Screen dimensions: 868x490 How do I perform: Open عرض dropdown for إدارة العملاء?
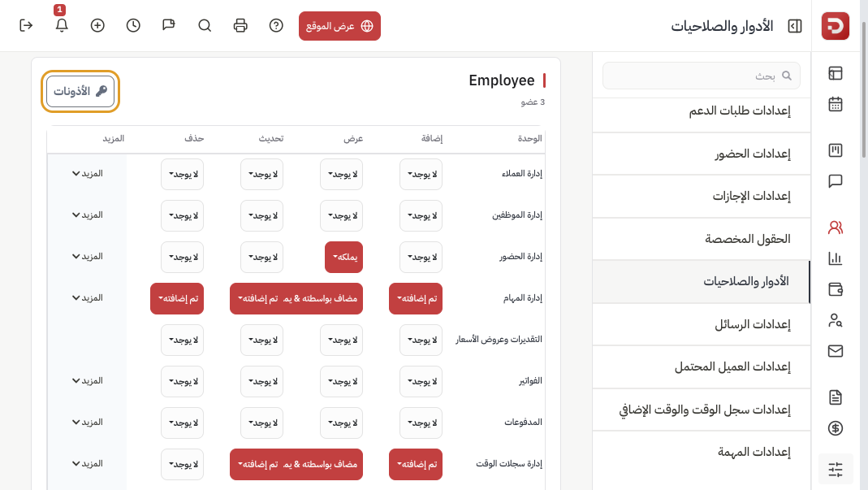(342, 174)
